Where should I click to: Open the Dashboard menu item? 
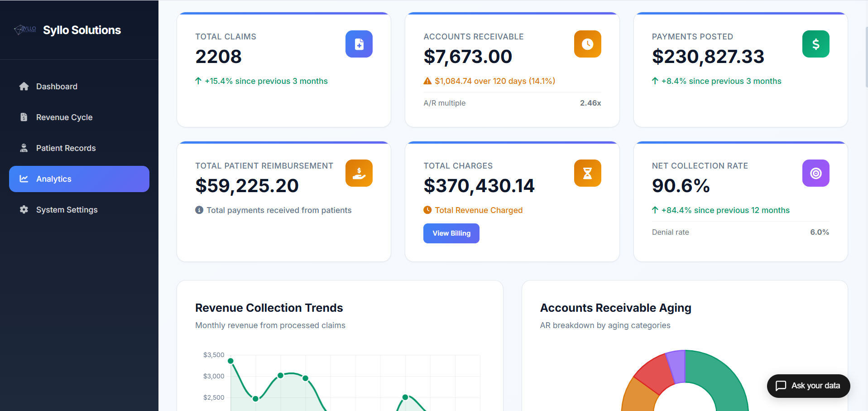coord(79,87)
